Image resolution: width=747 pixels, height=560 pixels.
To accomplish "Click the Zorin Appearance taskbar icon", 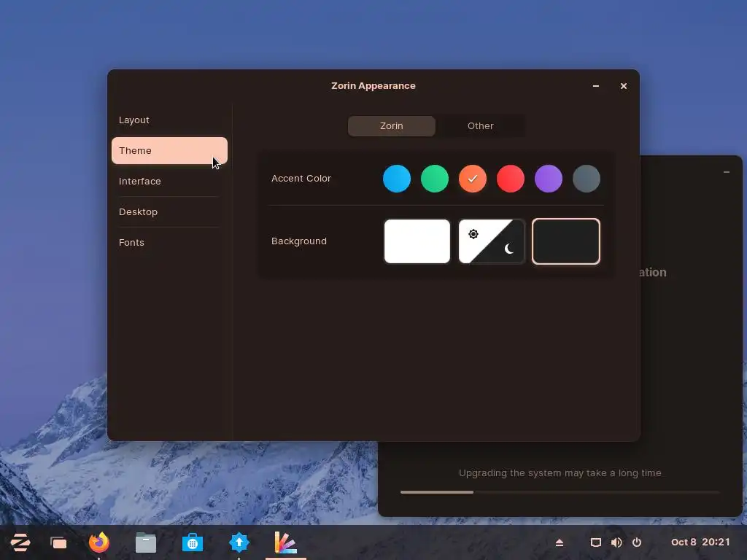I will point(286,542).
